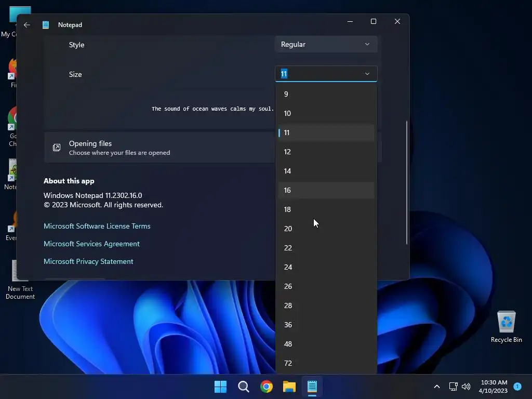
Task: Choose the selected font size 11 option
Action: click(x=326, y=132)
